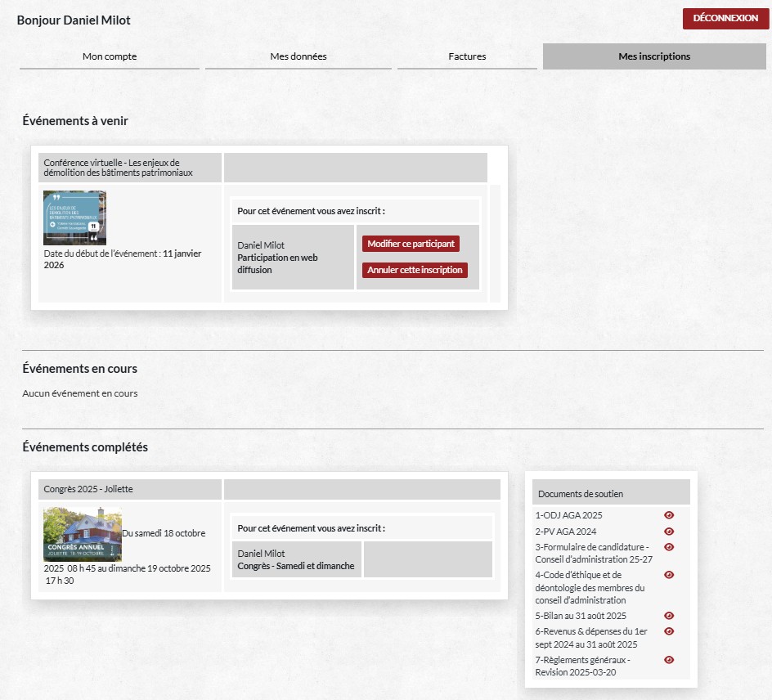Click the 5-Bilan au 31 août 2025 text

point(581,616)
